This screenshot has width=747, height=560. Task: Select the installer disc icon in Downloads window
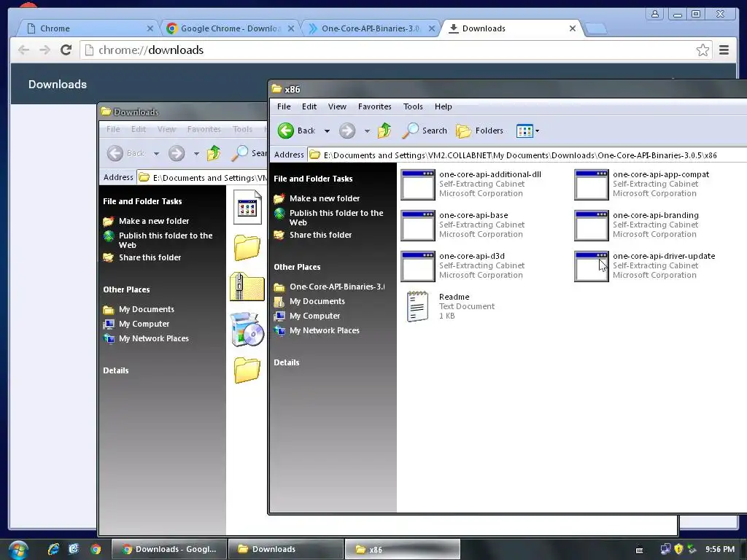[x=247, y=329]
